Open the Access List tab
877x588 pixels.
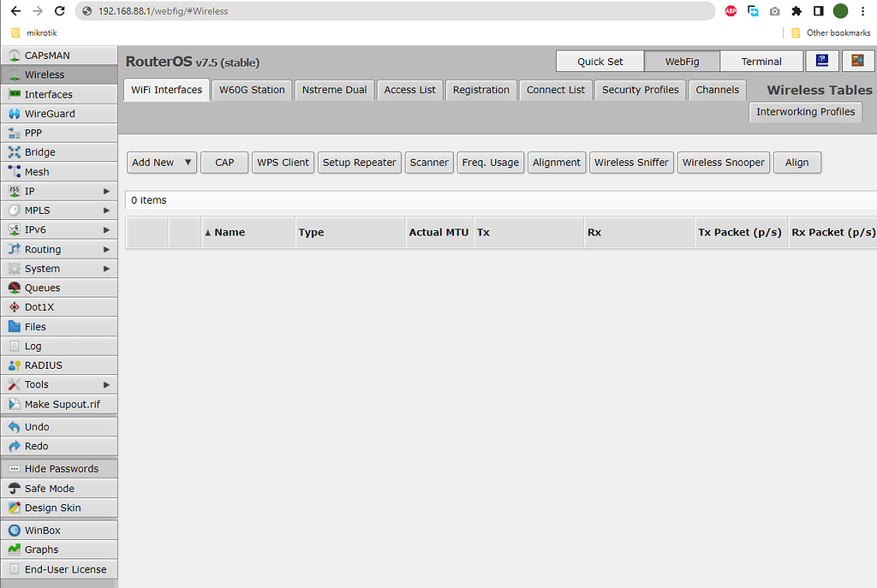[x=409, y=90]
